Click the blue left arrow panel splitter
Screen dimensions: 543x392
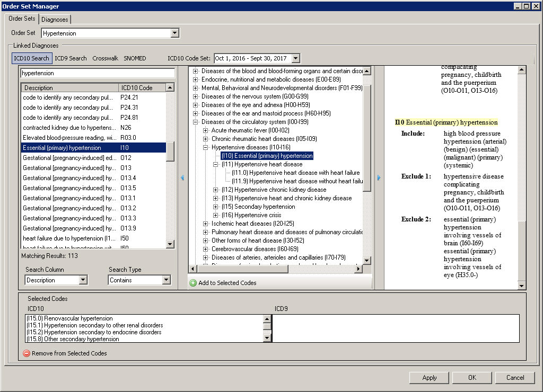click(x=182, y=177)
